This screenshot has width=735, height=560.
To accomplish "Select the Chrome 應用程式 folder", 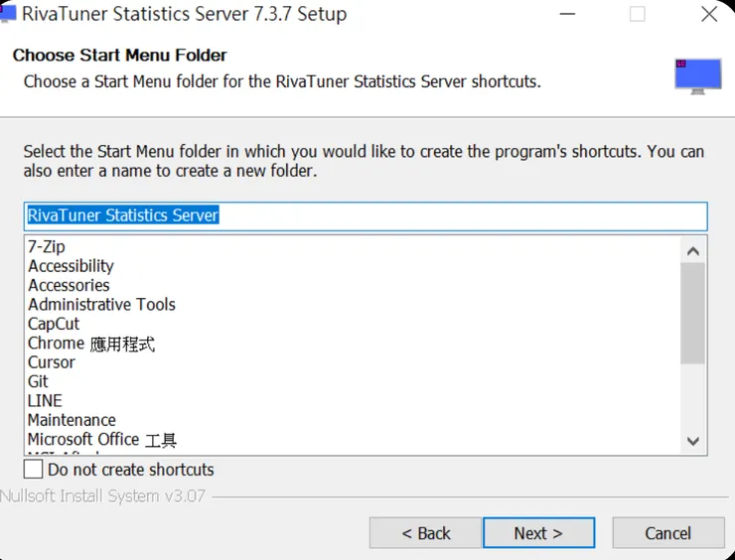I will click(91, 344).
